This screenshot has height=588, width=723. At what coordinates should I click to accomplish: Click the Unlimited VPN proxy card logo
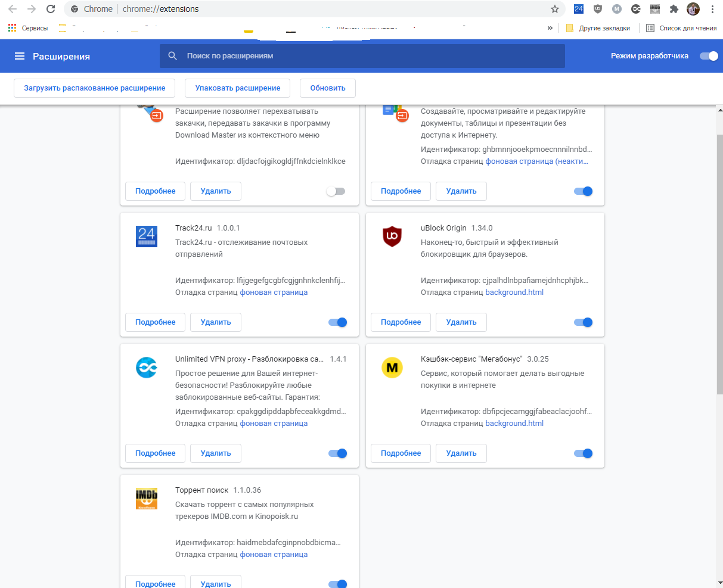[x=147, y=368]
